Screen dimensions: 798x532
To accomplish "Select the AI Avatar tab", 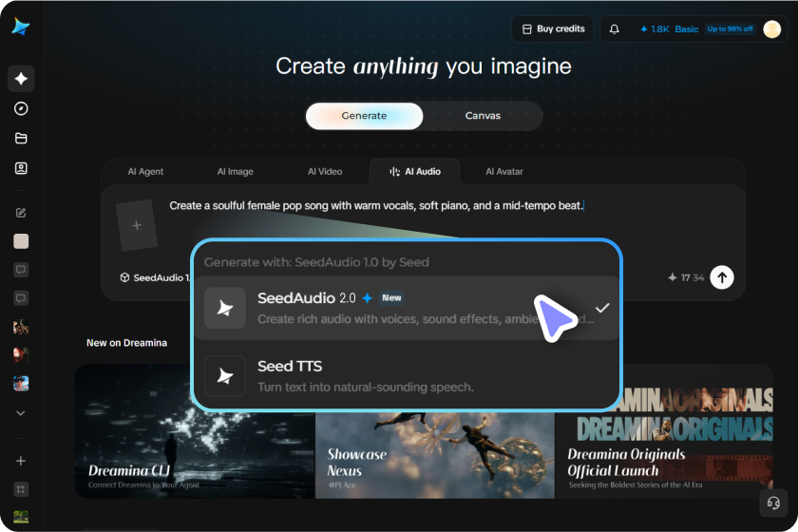I will click(x=503, y=172).
